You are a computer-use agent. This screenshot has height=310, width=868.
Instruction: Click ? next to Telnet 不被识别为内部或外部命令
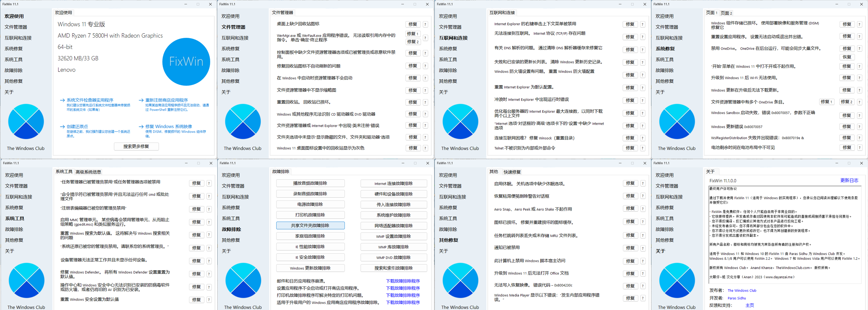(x=643, y=148)
